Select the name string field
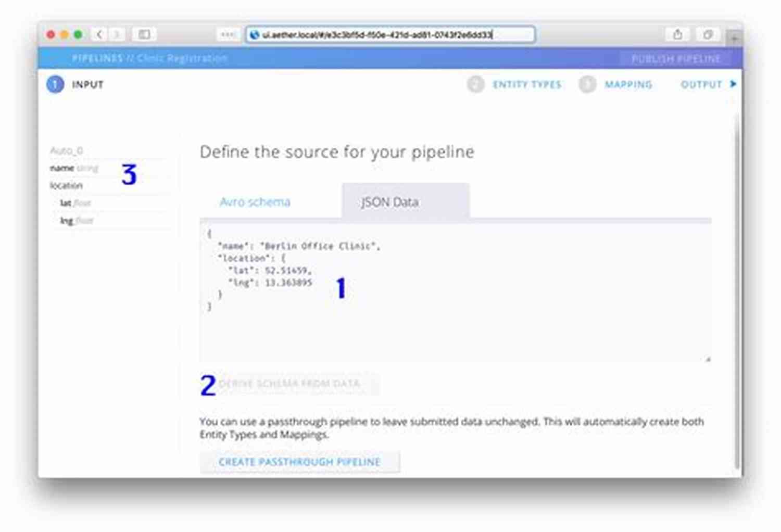 (74, 168)
